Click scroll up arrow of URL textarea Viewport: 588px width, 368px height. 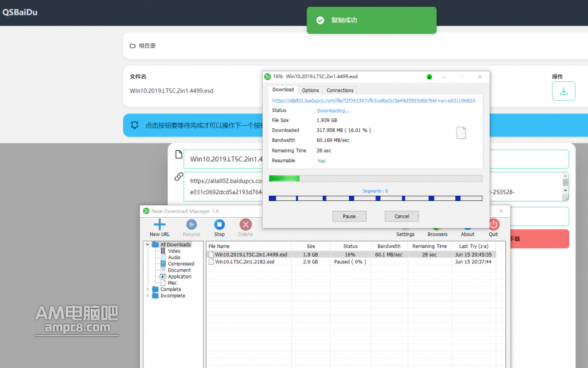(565, 176)
